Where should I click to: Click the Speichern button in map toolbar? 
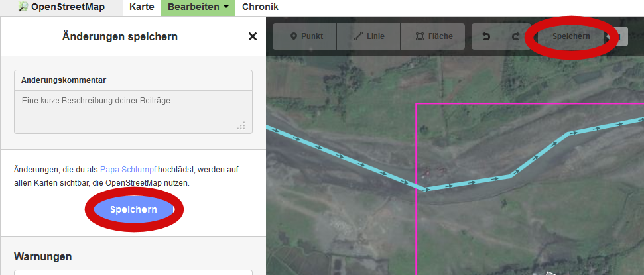(571, 36)
